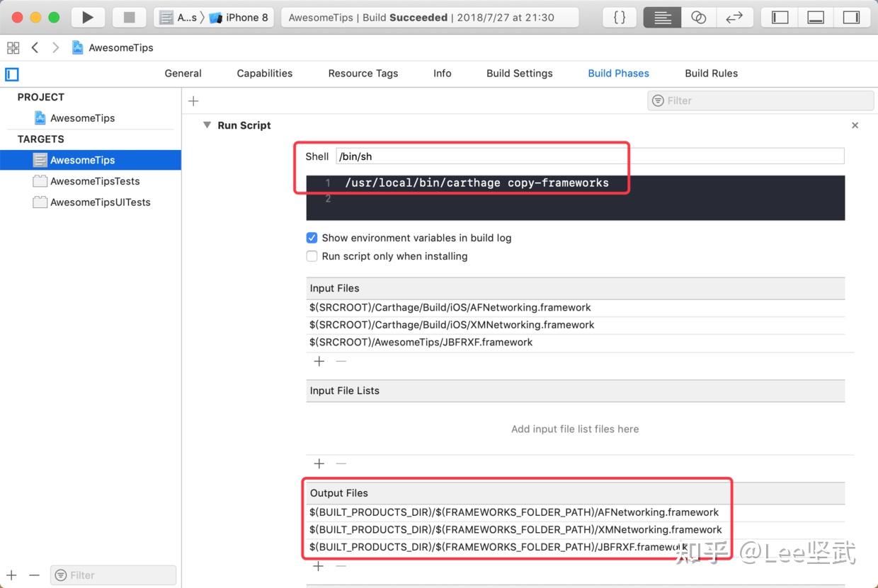
Task: Switch to the Version editor arrows icon
Action: 736,17
